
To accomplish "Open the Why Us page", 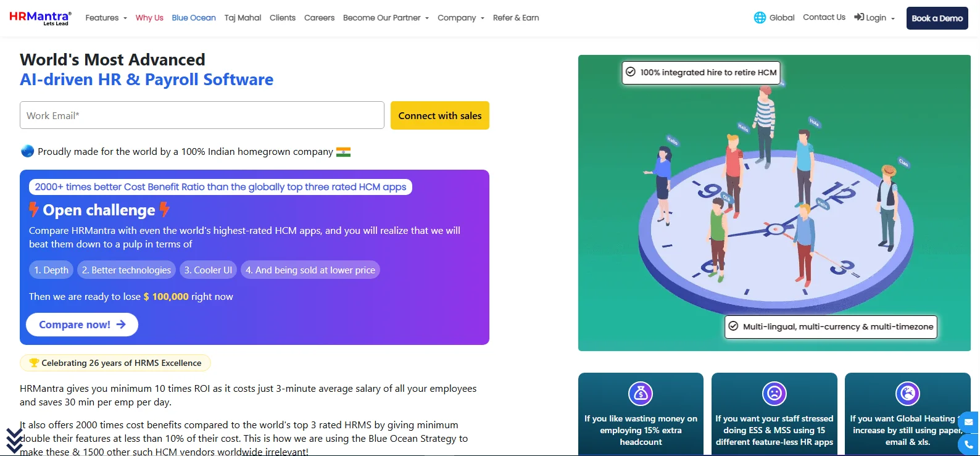I will (149, 18).
